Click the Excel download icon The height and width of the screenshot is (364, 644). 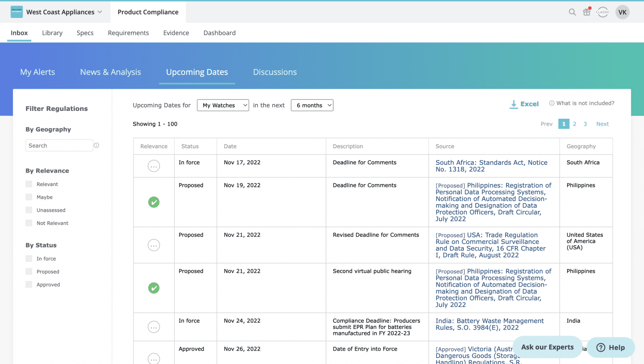point(514,104)
